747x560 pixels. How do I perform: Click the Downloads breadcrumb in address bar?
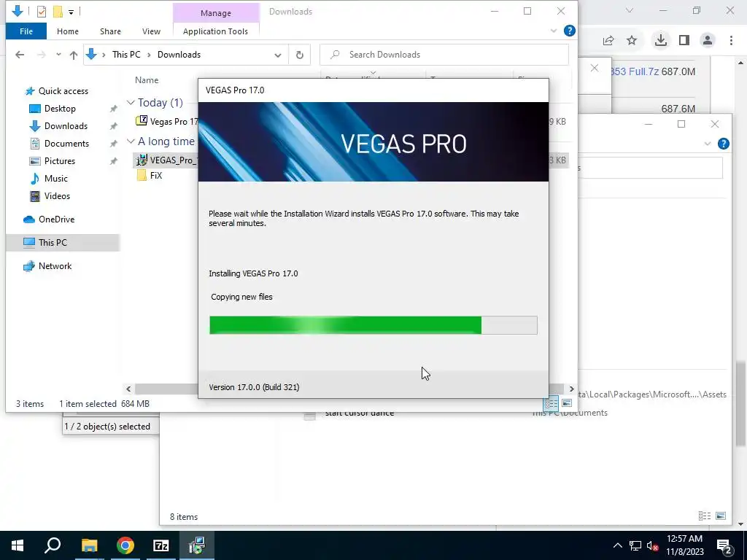click(179, 55)
